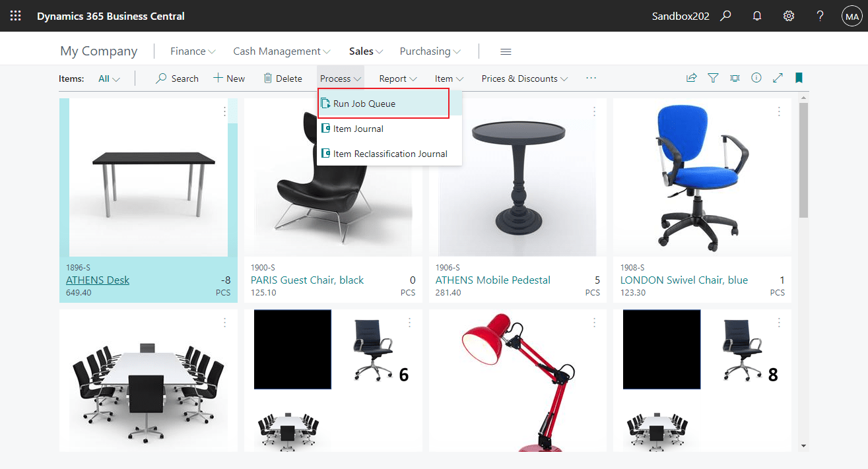Open the Tell Me search in the top bar

[725, 15]
